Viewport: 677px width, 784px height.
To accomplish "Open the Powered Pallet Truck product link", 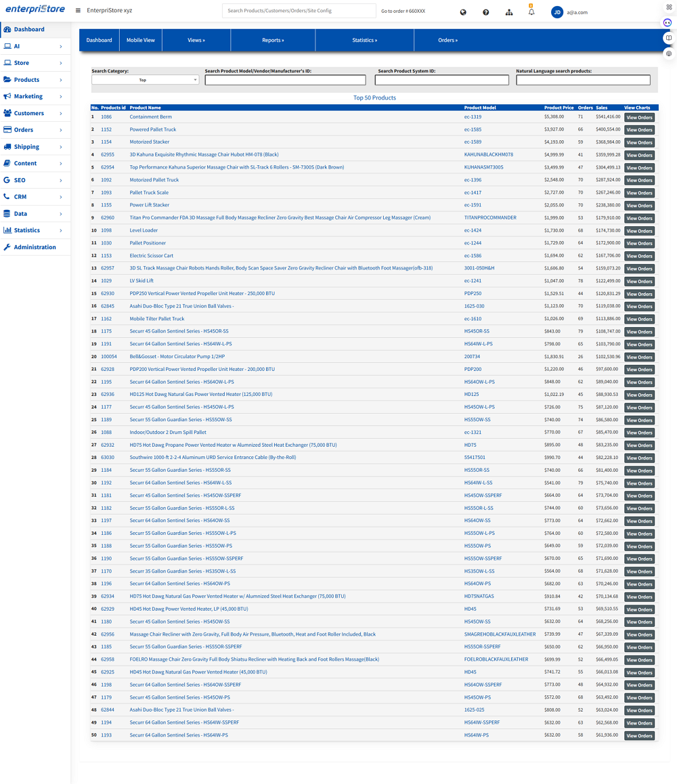I will (x=152, y=129).
